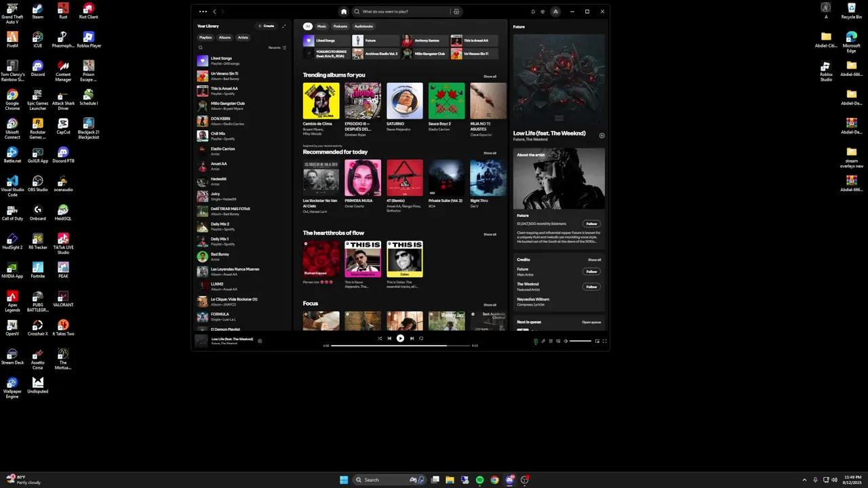Select the Audiobooks filter chip
The width and height of the screenshot is (868, 488).
pos(363,26)
